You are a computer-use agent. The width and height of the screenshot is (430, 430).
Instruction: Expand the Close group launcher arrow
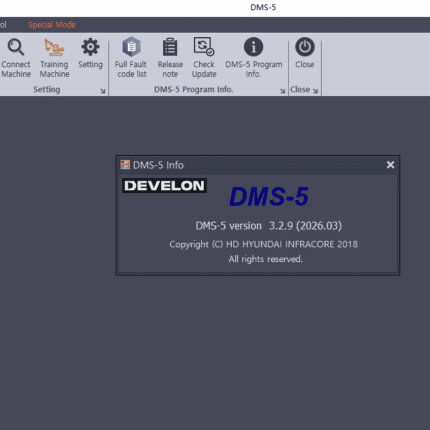click(315, 91)
